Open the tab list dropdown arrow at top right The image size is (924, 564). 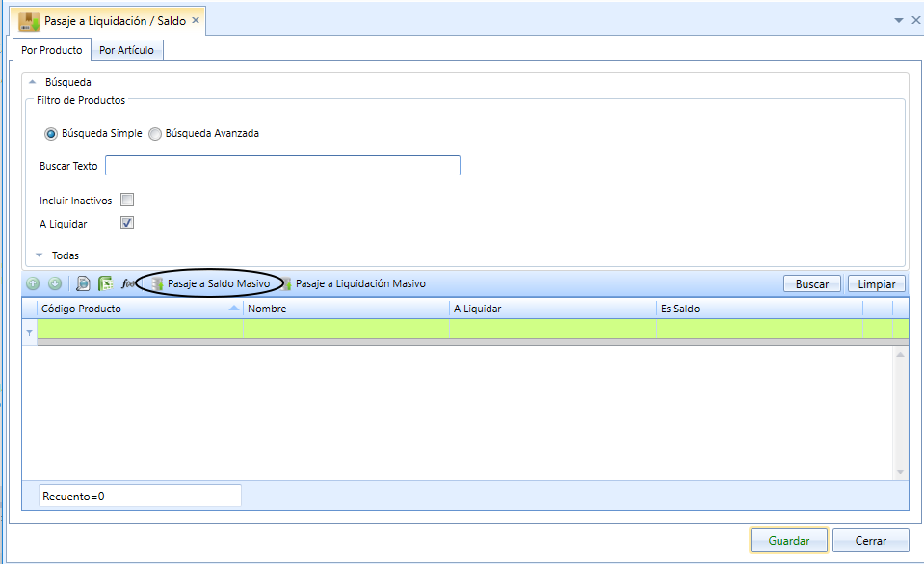coord(899,20)
